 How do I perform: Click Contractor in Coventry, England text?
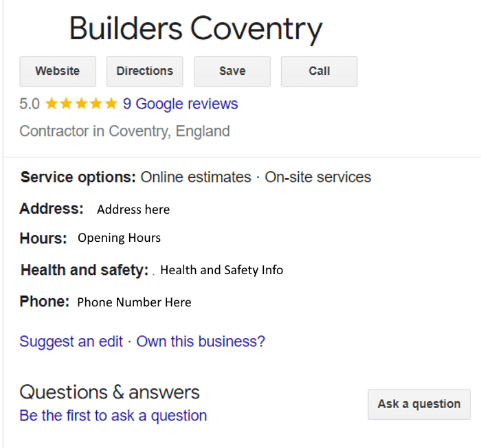124,131
